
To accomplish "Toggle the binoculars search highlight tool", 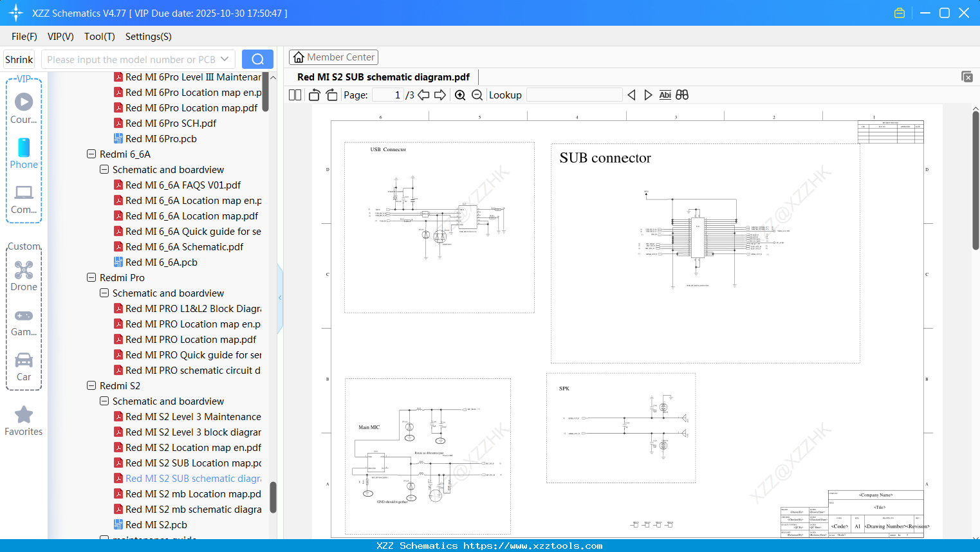I will (x=681, y=95).
